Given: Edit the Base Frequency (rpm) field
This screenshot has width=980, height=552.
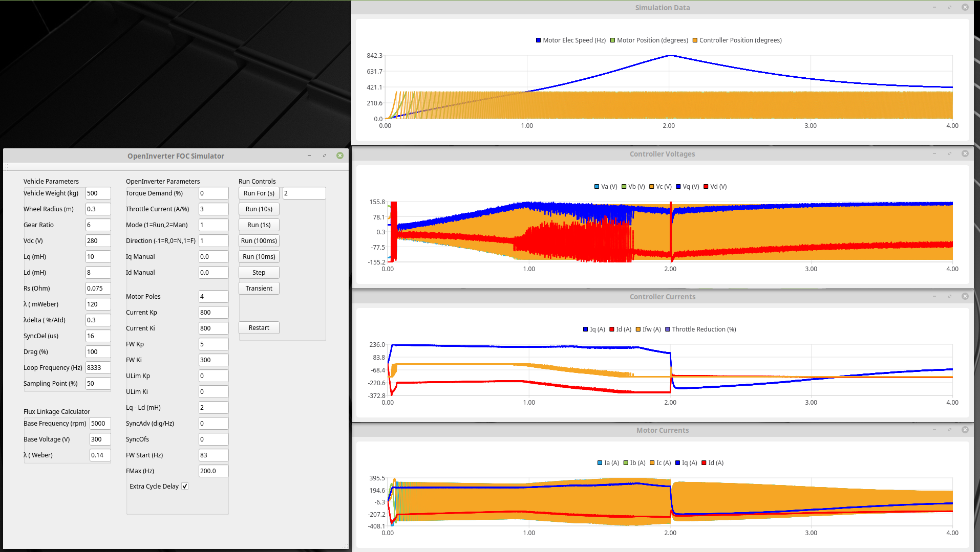Looking at the screenshot, I should tap(100, 424).
